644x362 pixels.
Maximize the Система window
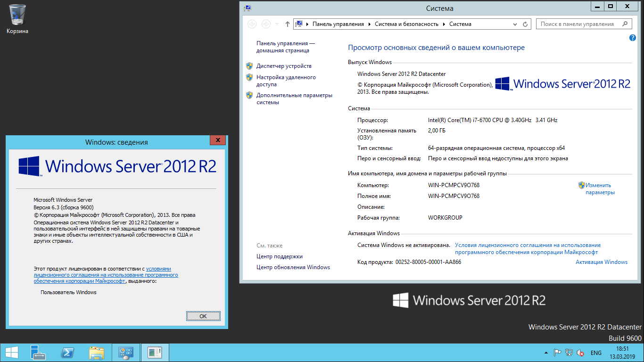[610, 7]
